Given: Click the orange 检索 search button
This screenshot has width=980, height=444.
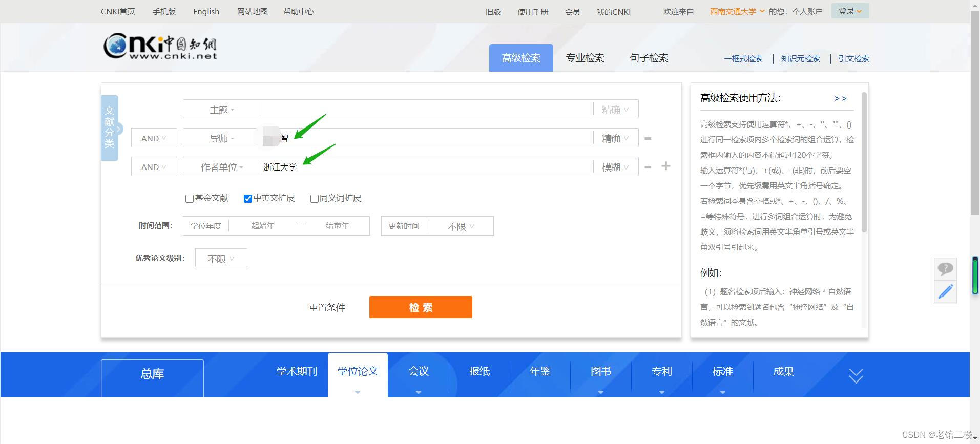Looking at the screenshot, I should coord(421,307).
